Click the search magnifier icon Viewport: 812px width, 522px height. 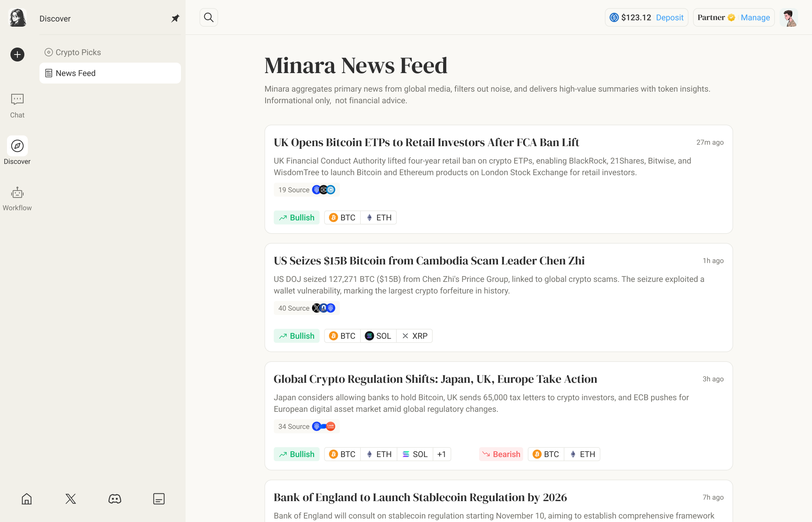click(x=209, y=17)
